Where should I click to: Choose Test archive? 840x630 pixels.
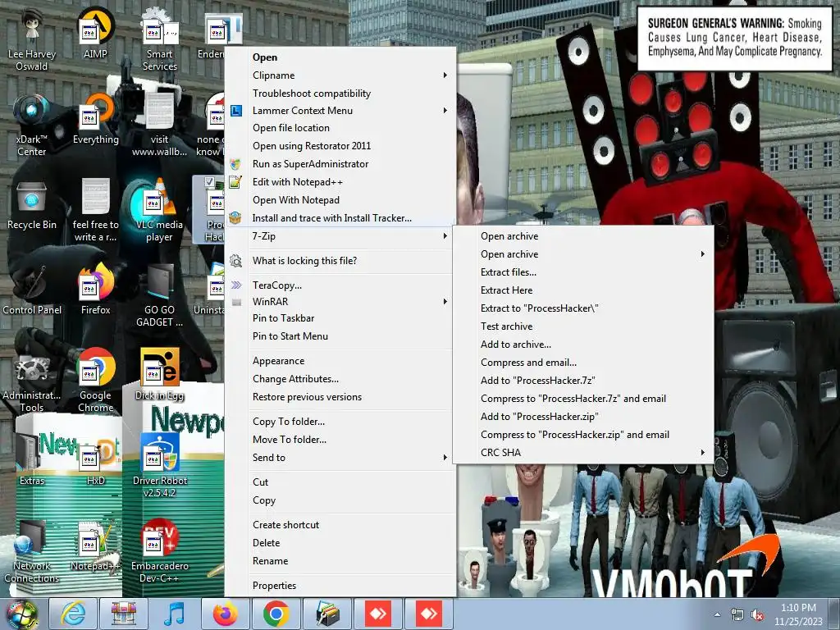[583, 326]
